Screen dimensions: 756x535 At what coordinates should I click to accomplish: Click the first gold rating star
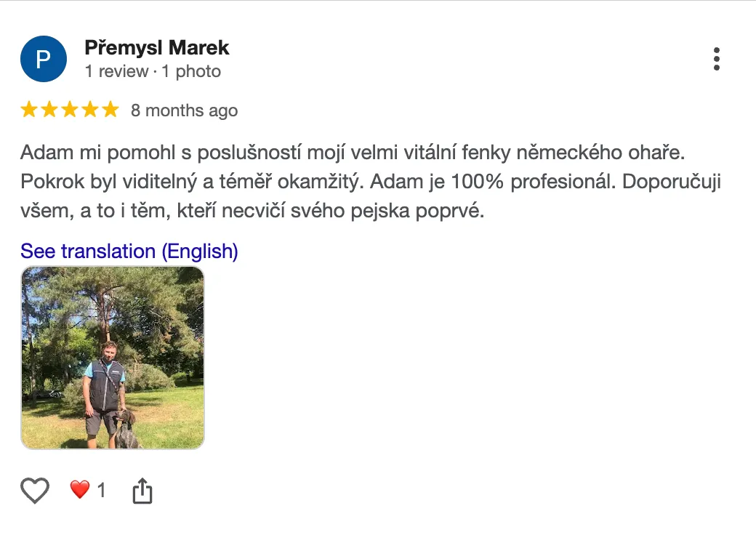pos(29,110)
